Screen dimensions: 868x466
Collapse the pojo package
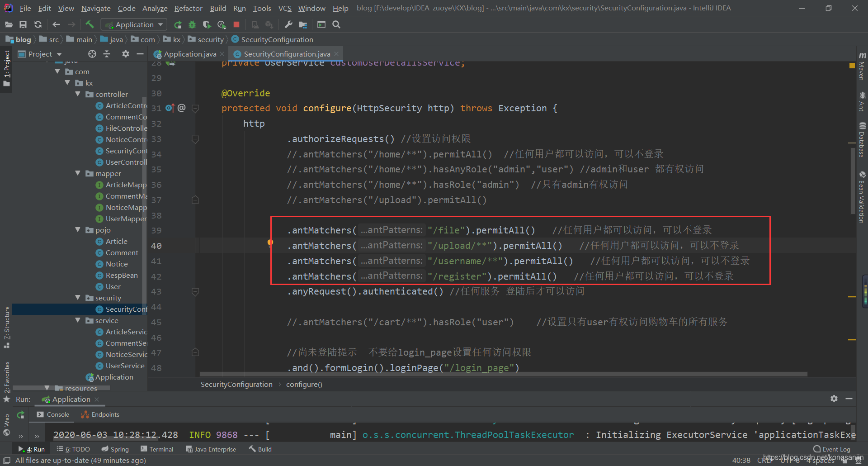[78, 230]
